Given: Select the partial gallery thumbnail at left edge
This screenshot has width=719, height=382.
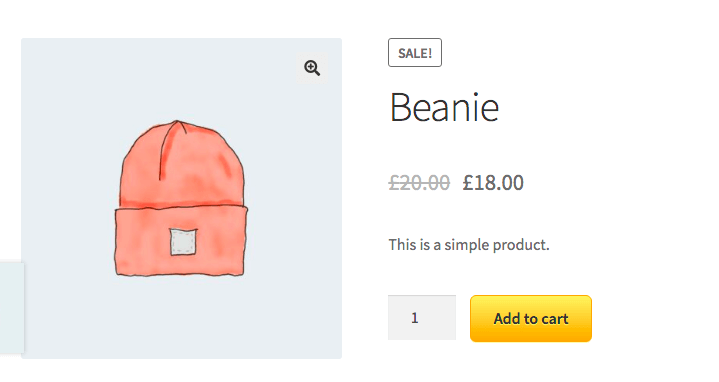Looking at the screenshot, I should tap(12, 307).
